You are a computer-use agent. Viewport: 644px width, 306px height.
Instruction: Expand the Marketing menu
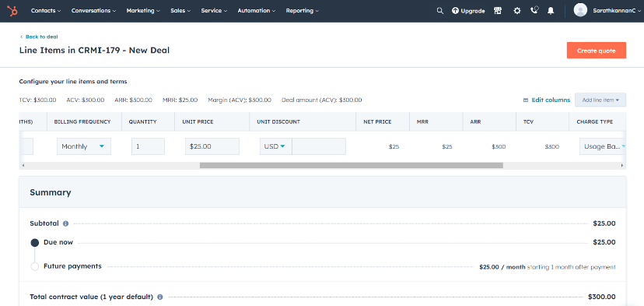pyautogui.click(x=143, y=11)
